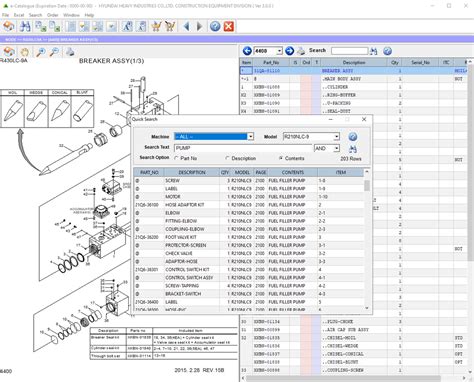This screenshot has width=474, height=382.
Task: Sort by PART_NO column header in Quick Search
Action: [x=149, y=172]
